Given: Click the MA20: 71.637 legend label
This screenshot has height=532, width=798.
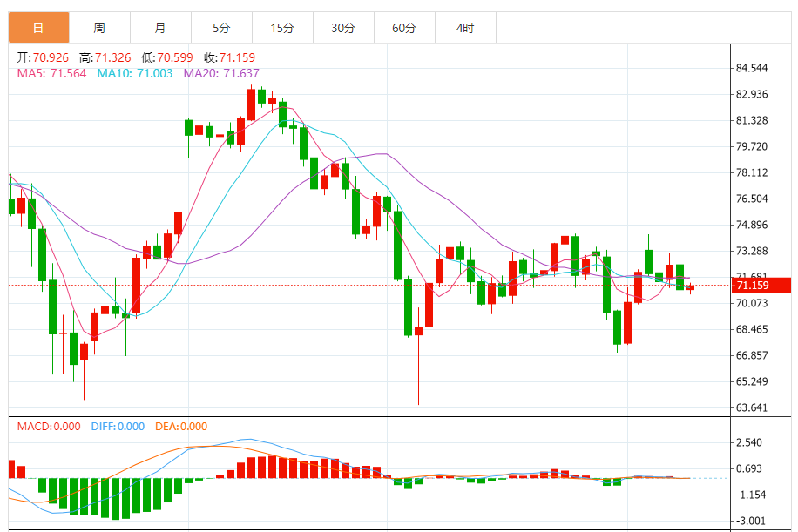Looking at the screenshot, I should (221, 73).
